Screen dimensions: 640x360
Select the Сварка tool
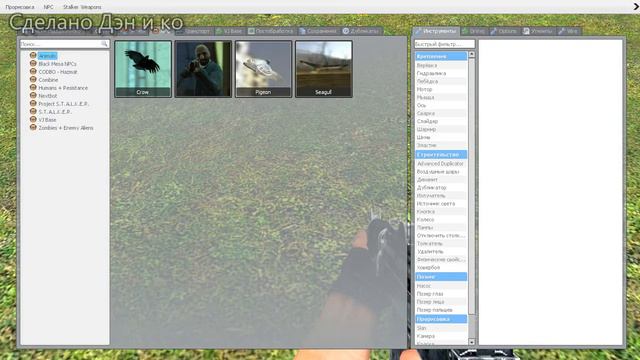441,113
